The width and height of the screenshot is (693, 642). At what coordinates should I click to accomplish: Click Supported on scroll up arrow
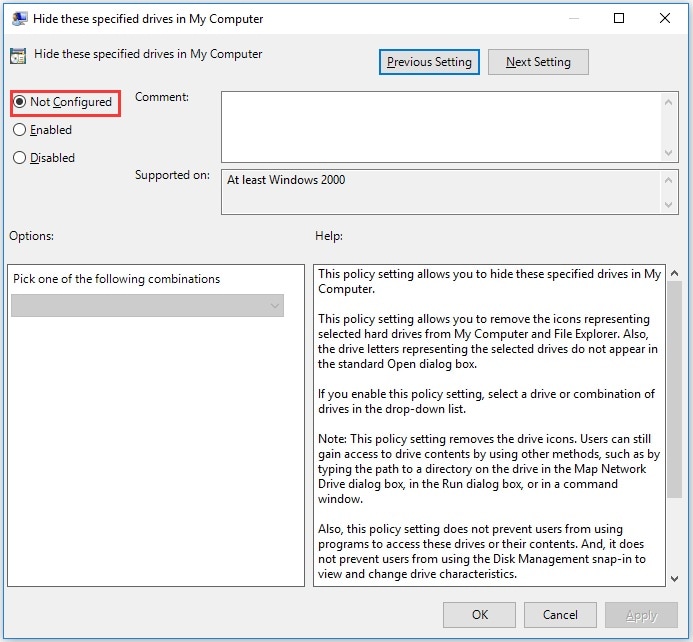click(669, 180)
